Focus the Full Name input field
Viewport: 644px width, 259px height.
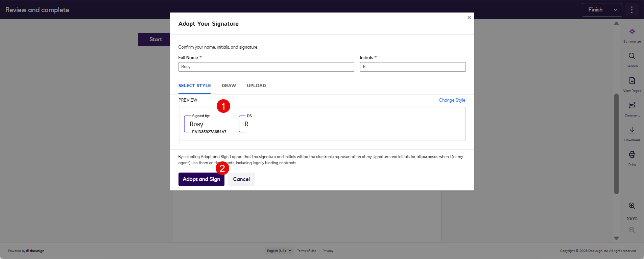coord(266,67)
